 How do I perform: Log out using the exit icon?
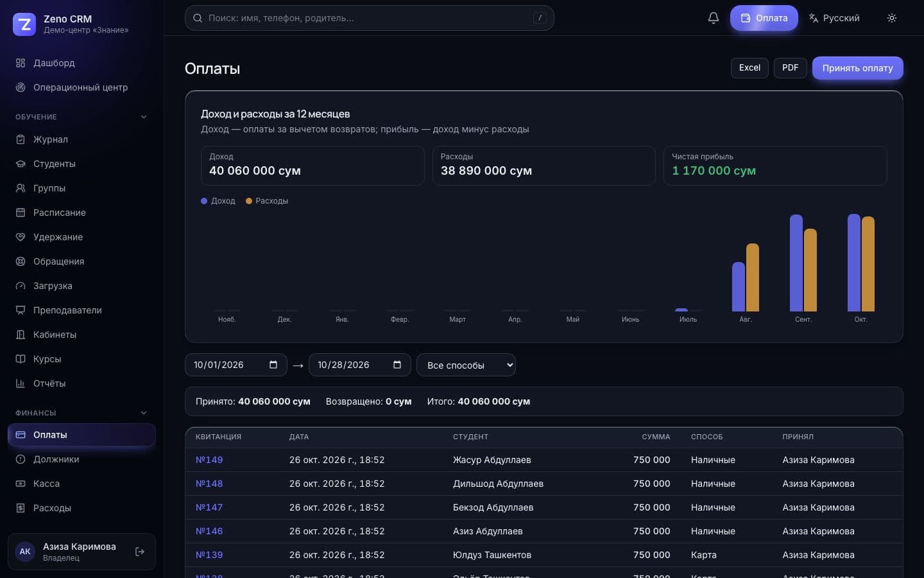(140, 552)
